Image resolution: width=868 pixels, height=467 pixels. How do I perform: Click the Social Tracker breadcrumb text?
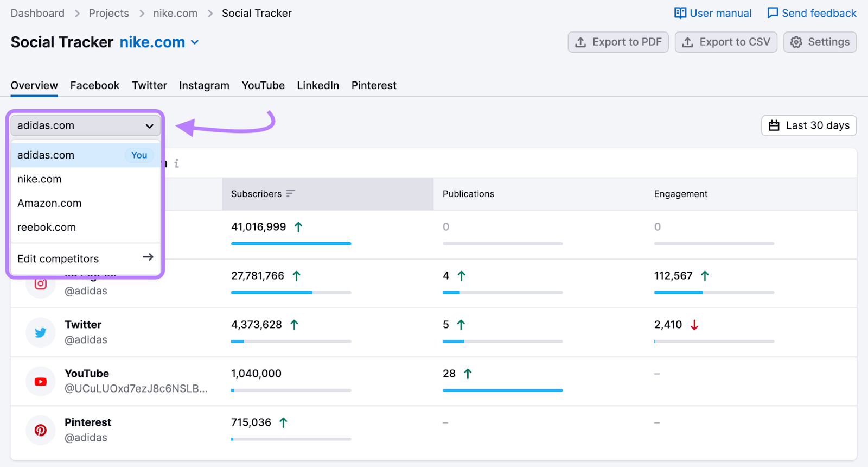tap(257, 13)
